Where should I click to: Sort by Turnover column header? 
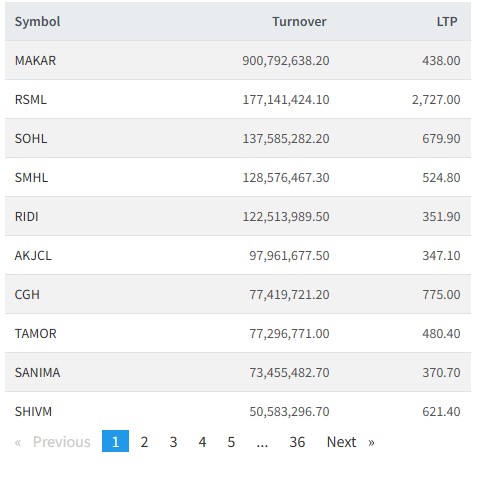point(299,22)
